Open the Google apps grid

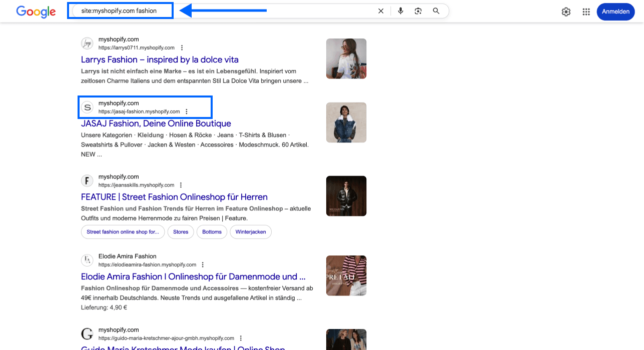[x=586, y=11]
